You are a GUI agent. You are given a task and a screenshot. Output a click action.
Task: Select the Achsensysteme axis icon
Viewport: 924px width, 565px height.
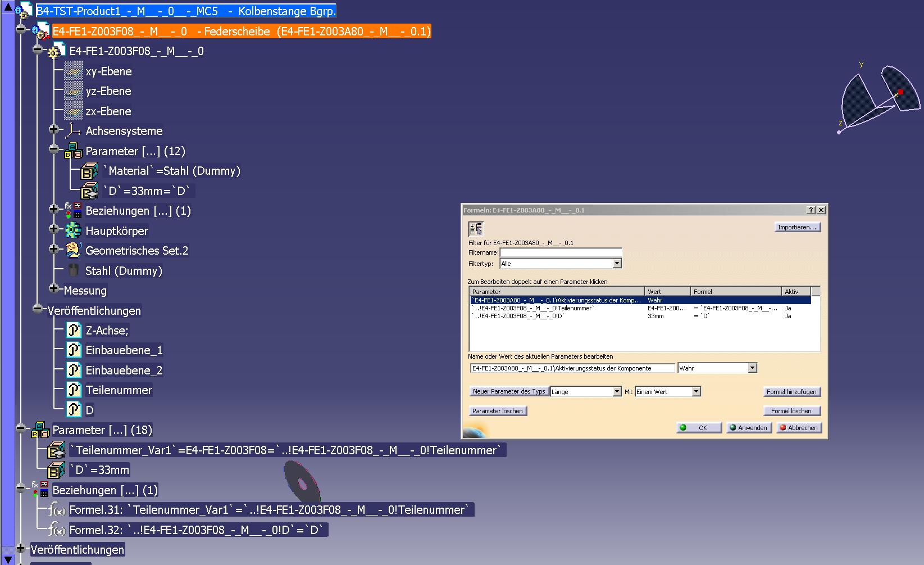click(x=74, y=131)
